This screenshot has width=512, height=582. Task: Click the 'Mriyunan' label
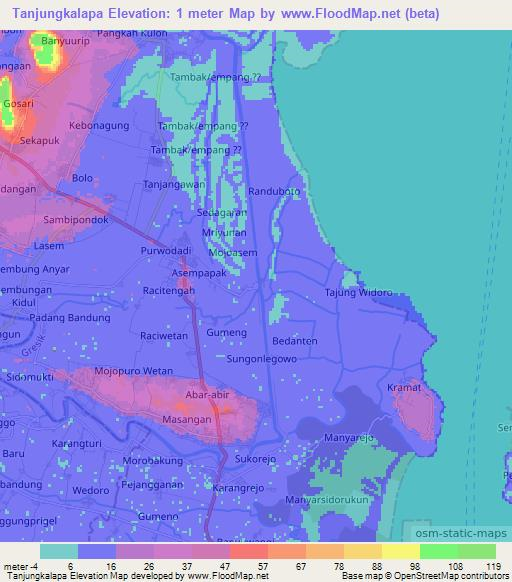coord(224,233)
